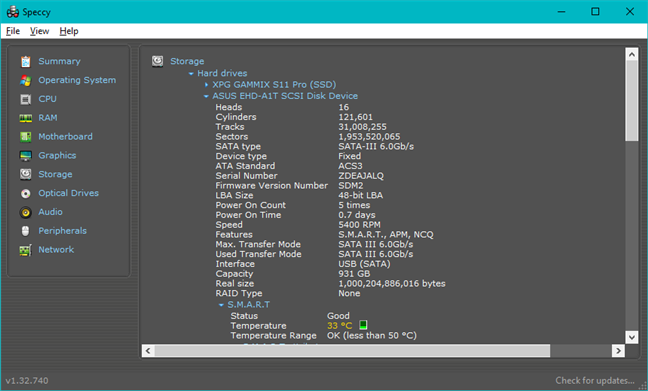Click the Optical Drives disc icon
This screenshot has height=391, width=648.
tap(26, 193)
